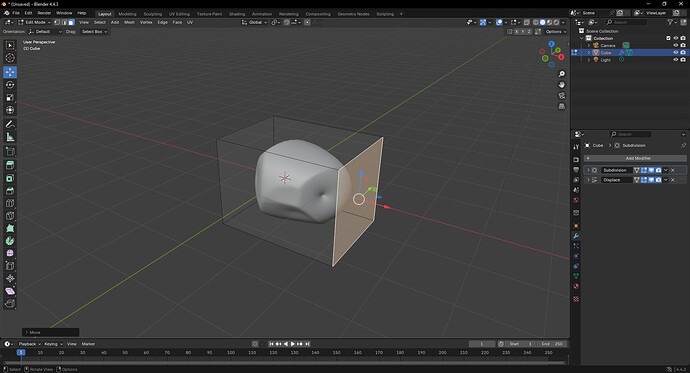This screenshot has height=373, width=690.
Task: Open the Modifiers wrench properties tab
Action: click(576, 236)
